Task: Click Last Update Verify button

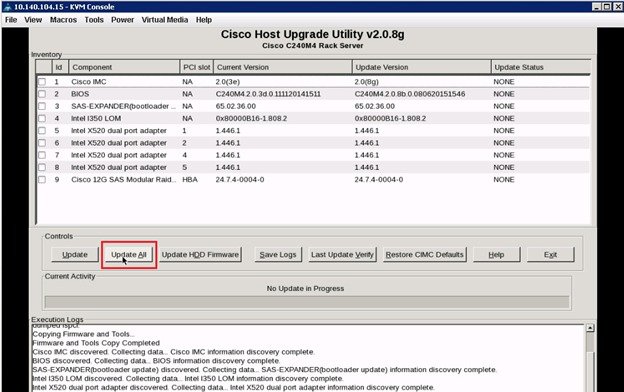Action: [342, 255]
